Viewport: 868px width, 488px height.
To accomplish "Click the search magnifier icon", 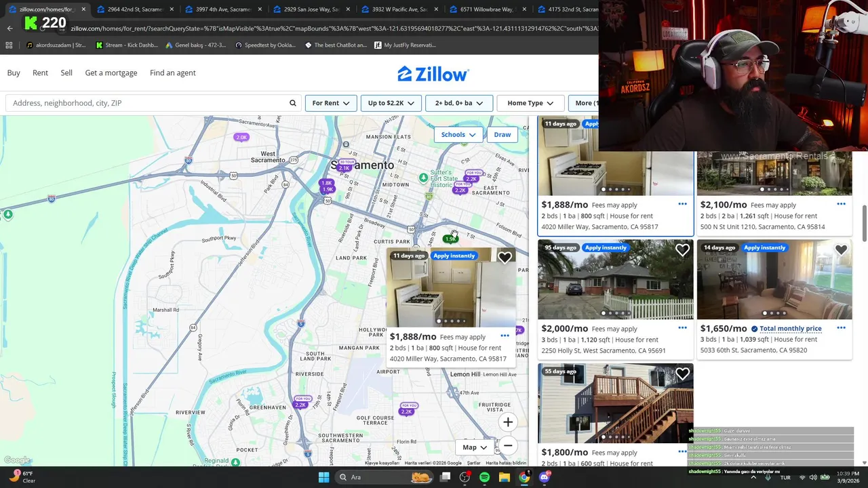I will [293, 103].
